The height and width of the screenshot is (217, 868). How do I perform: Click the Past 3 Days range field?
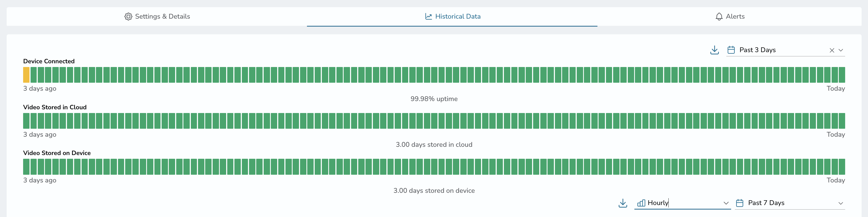point(785,50)
